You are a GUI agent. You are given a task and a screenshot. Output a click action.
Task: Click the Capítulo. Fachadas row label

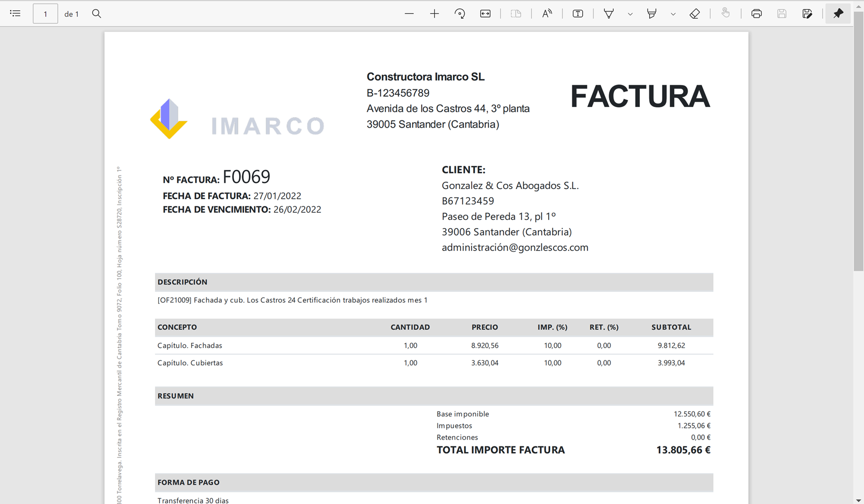tap(190, 345)
